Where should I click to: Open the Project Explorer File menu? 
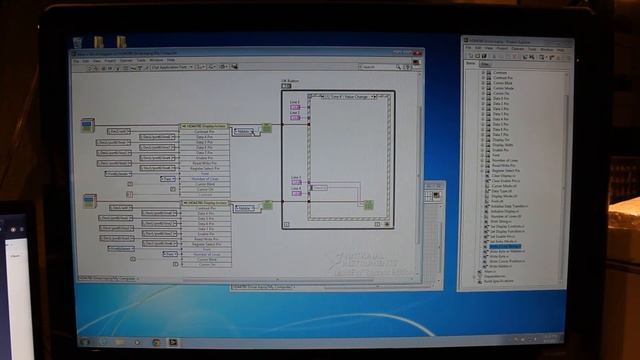coord(468,48)
